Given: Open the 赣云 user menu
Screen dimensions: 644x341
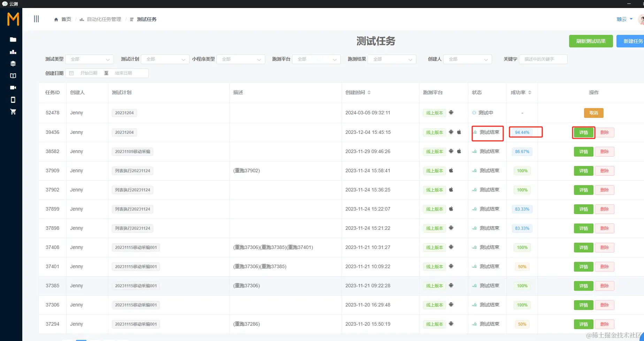Looking at the screenshot, I should tap(624, 19).
